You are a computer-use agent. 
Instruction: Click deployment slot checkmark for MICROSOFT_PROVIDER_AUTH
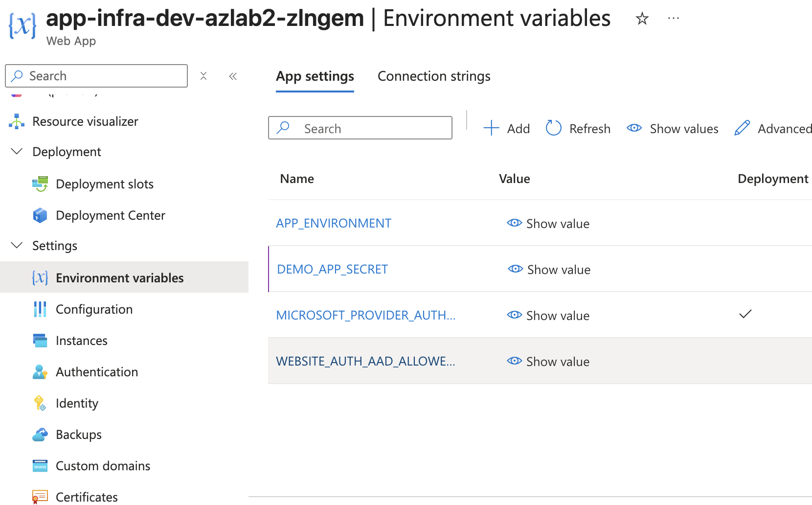click(745, 314)
